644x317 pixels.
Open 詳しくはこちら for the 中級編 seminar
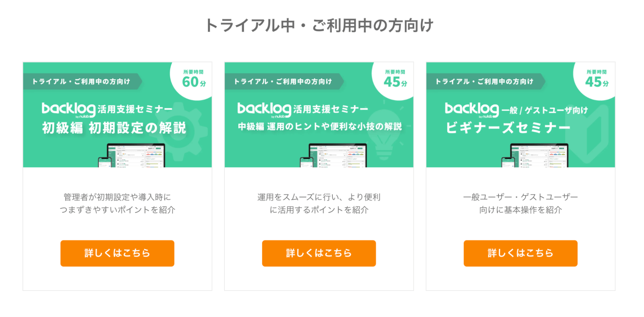(x=319, y=253)
